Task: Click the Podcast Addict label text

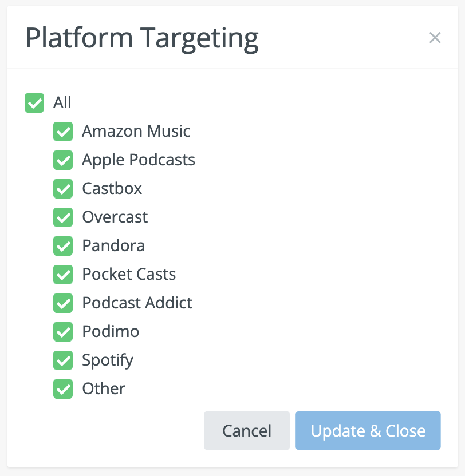Action: [137, 303]
